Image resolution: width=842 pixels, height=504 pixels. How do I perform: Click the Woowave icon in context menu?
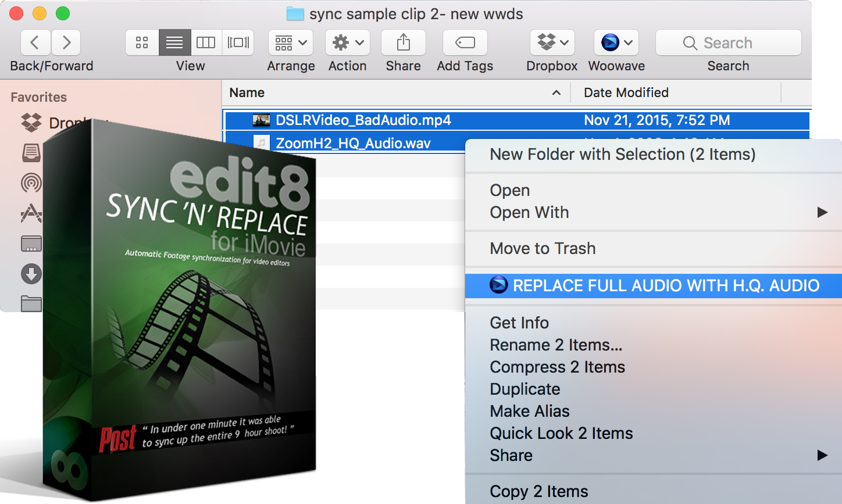498,285
